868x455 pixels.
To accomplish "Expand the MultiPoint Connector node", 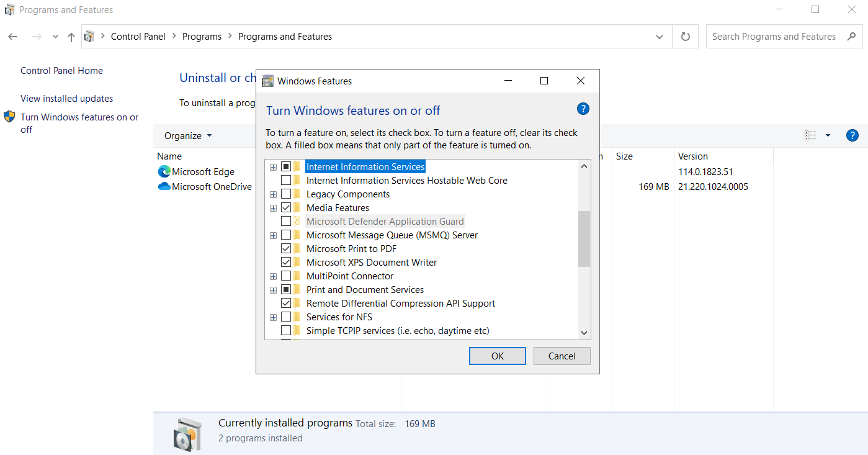I will pyautogui.click(x=273, y=276).
